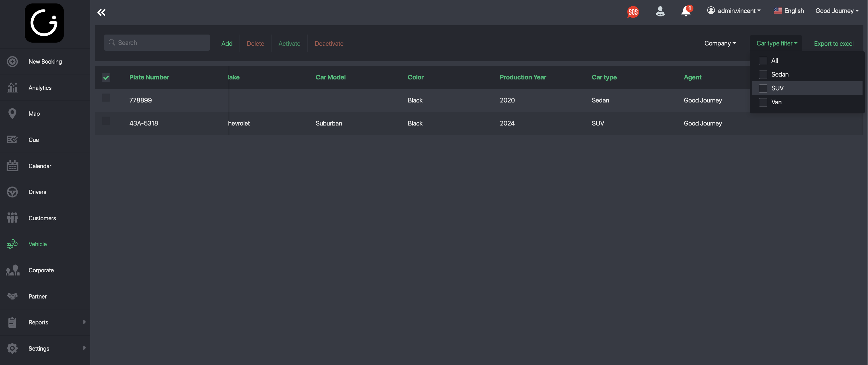Click the user profile silhouette icon
Viewport: 868px width, 365px height.
coord(660,12)
